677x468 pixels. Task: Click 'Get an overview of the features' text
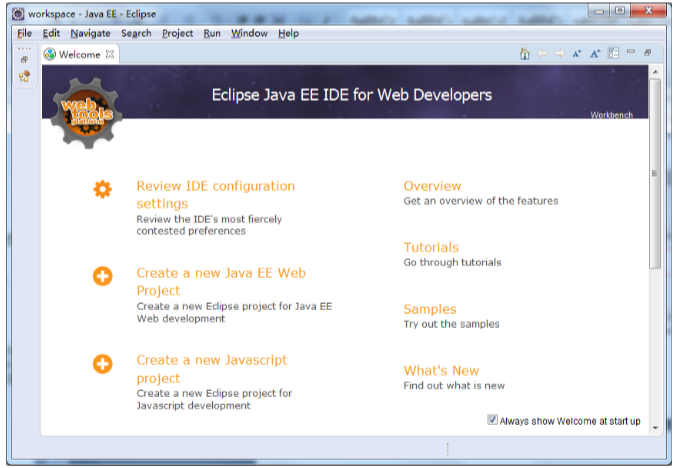coord(481,201)
